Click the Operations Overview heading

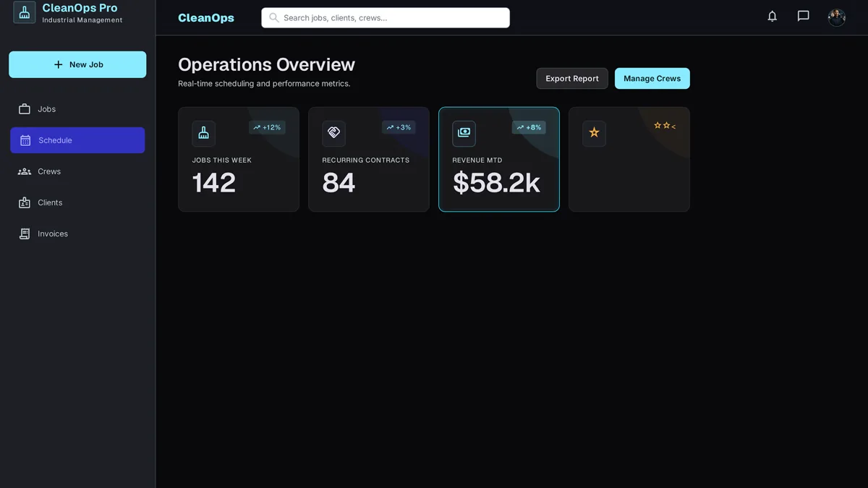point(266,64)
